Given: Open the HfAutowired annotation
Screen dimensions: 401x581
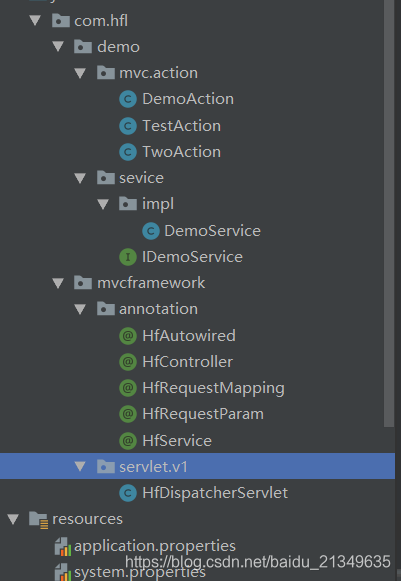Looking at the screenshot, I should click(189, 336).
